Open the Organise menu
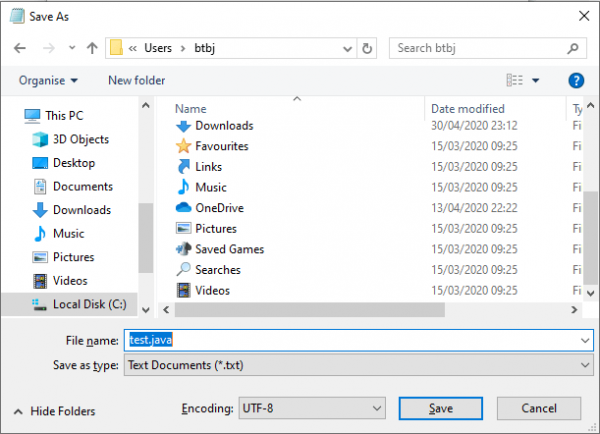The width and height of the screenshot is (600, 434). (x=48, y=80)
